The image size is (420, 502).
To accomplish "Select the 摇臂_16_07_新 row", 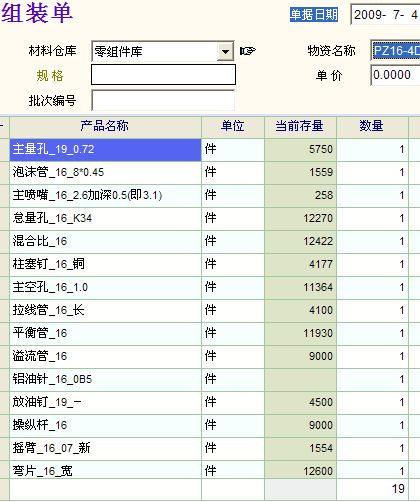I will pos(208,448).
